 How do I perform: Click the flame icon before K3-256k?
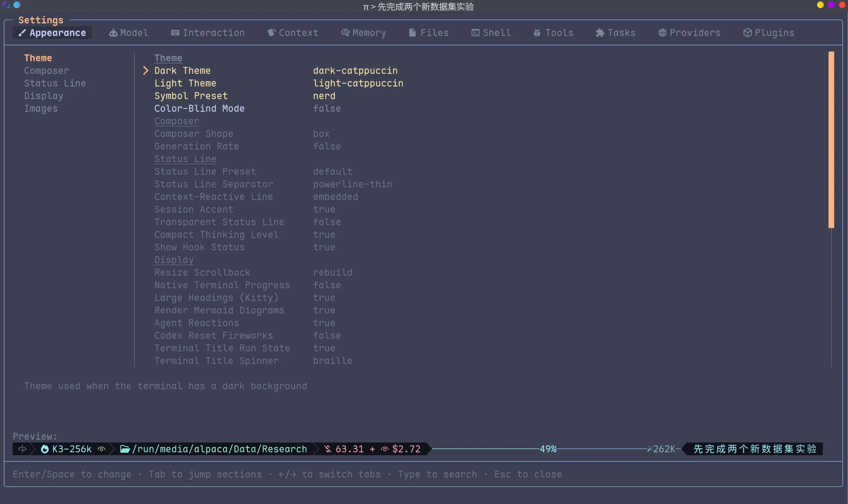click(x=44, y=449)
